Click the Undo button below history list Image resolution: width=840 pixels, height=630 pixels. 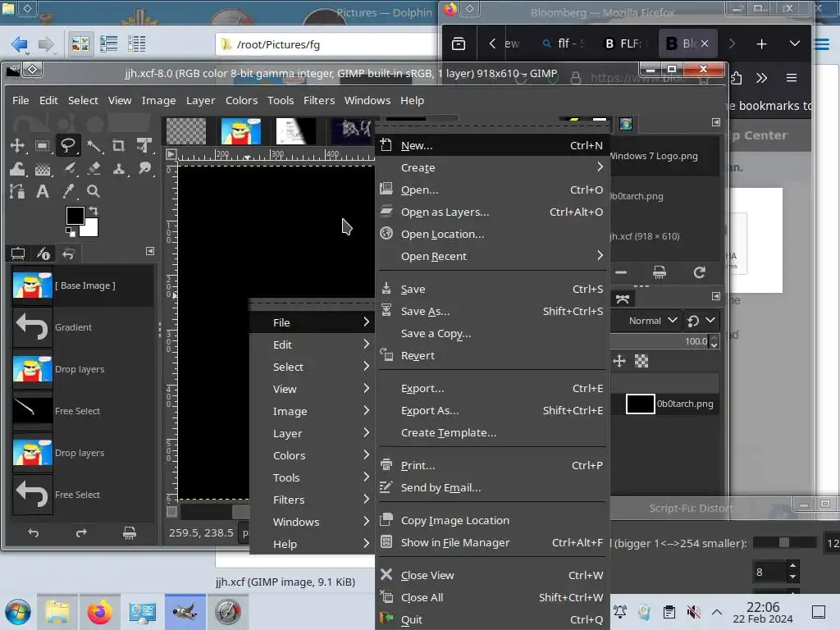(33, 533)
